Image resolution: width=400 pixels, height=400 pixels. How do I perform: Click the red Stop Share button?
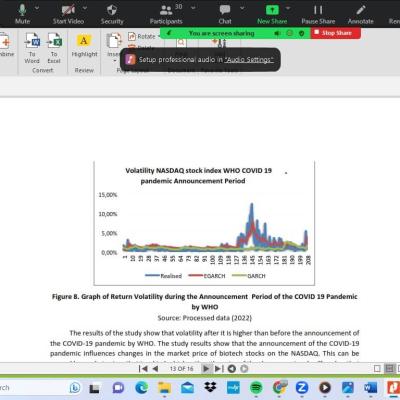336,33
